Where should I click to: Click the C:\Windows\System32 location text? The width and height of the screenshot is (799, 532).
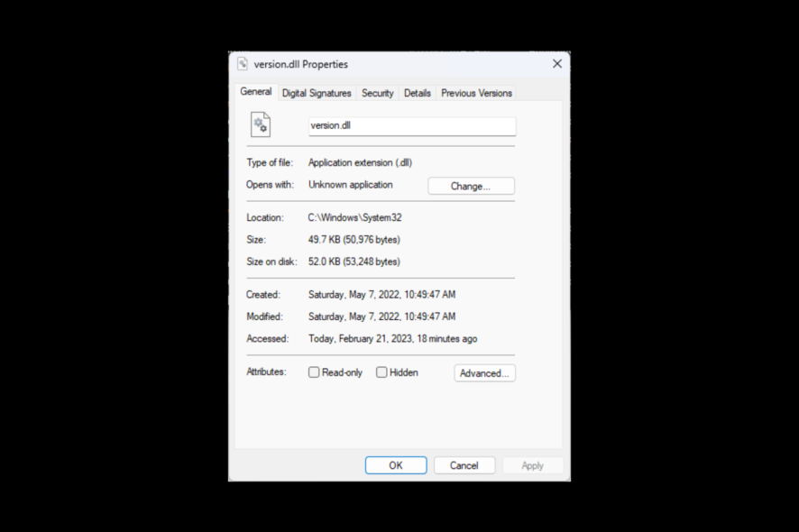pyautogui.click(x=354, y=217)
